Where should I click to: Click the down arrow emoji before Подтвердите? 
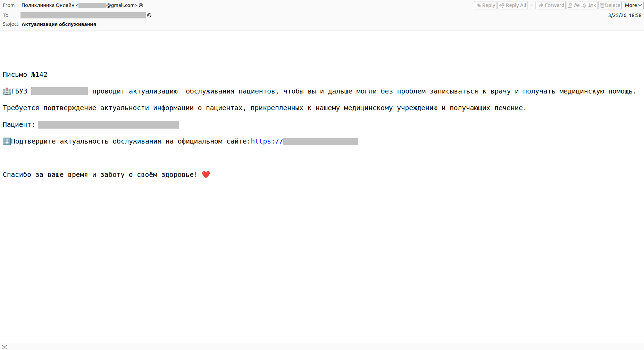7,141
